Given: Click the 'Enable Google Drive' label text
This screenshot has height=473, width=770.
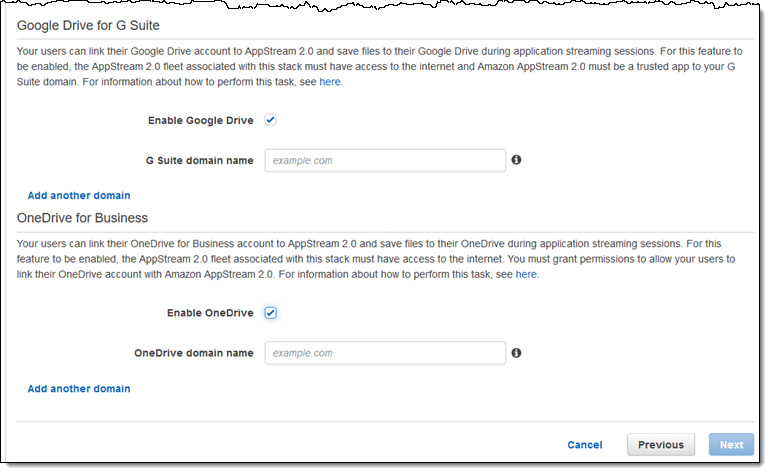Looking at the screenshot, I should coord(200,120).
